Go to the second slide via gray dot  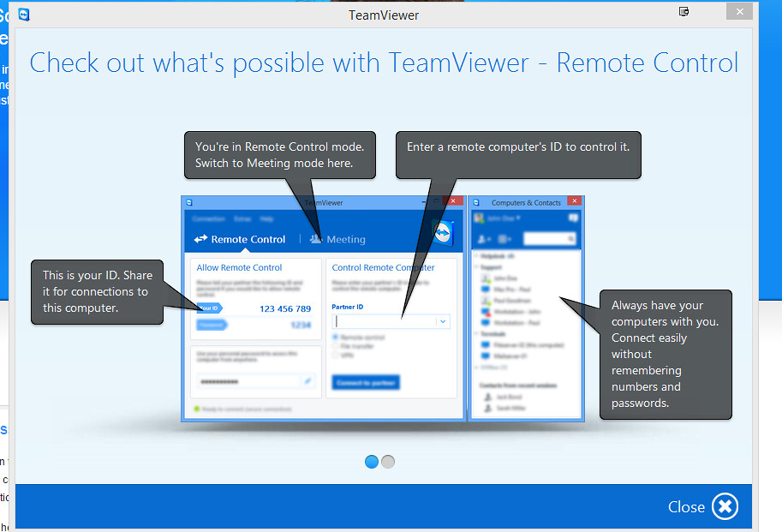pyautogui.click(x=388, y=462)
